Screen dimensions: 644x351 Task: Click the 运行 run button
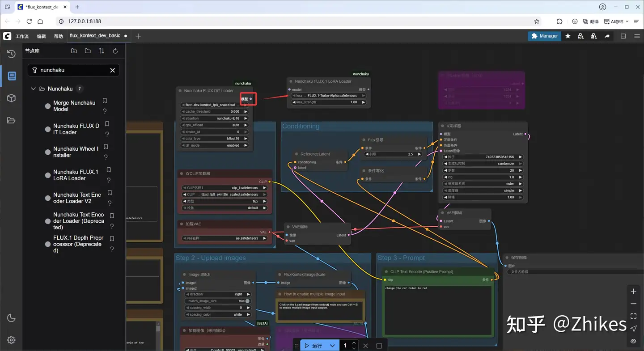(313, 346)
